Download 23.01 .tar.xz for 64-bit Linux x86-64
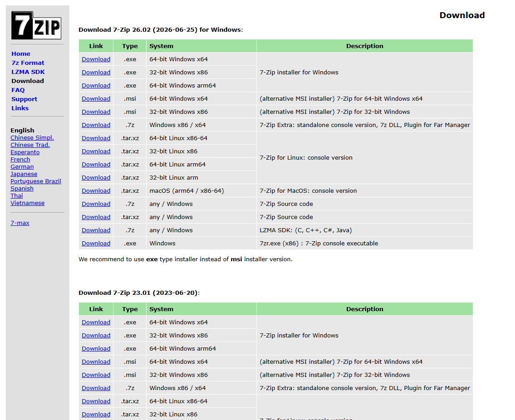 tap(96, 401)
